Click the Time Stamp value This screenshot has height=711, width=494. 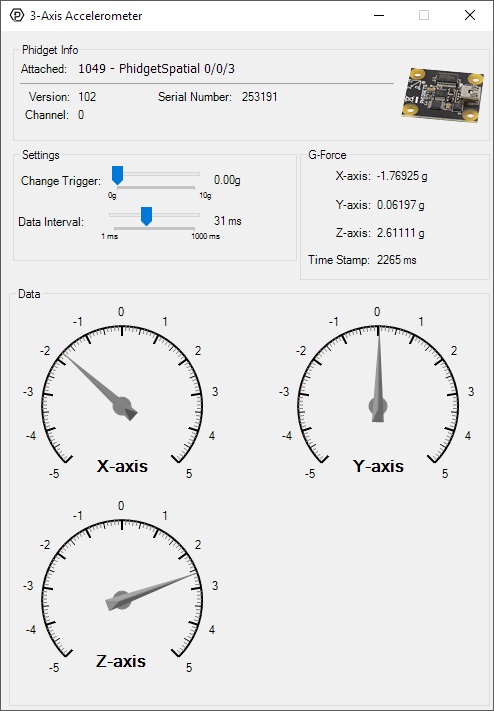(x=396, y=260)
